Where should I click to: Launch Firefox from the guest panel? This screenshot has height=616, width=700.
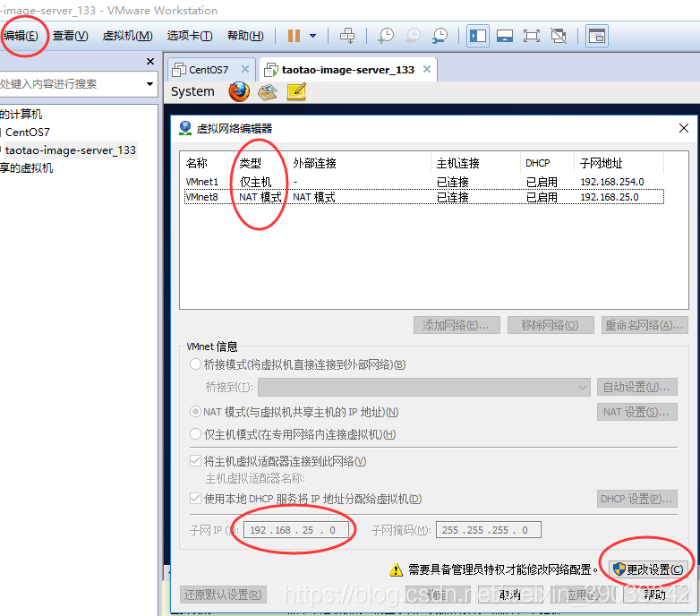pos(239,91)
